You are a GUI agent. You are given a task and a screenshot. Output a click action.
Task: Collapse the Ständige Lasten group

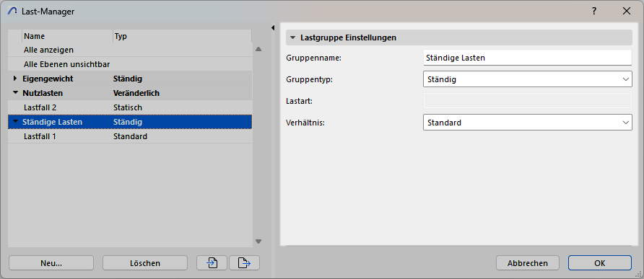(16, 122)
